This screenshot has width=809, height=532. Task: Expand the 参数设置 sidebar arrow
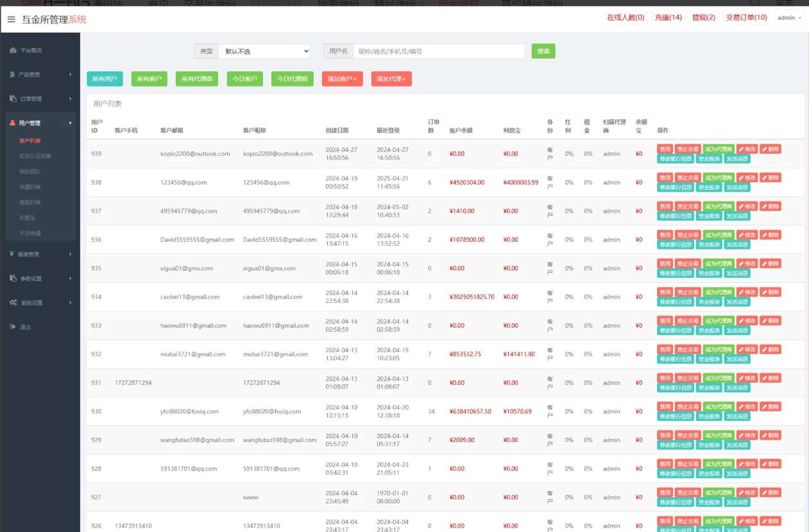click(x=71, y=279)
